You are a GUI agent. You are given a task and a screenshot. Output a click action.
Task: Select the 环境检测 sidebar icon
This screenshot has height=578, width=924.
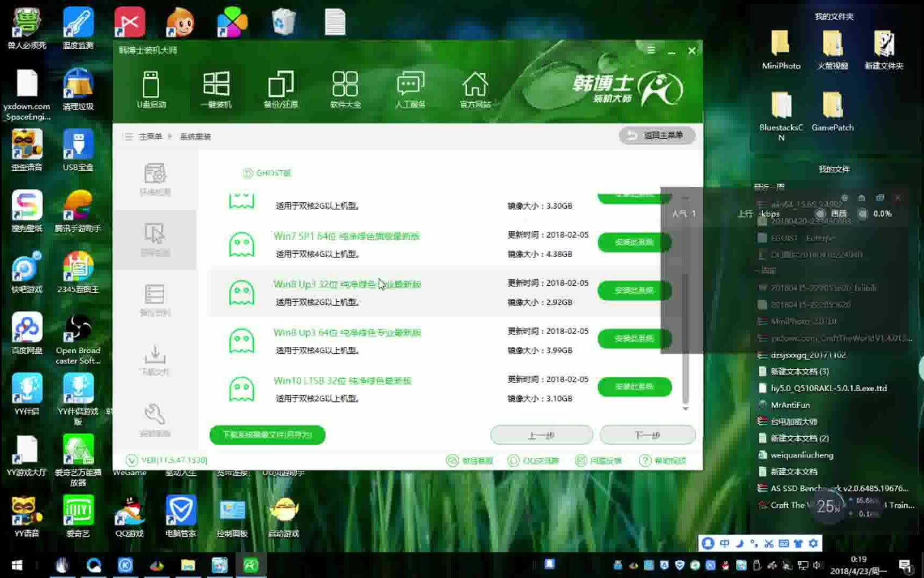click(x=155, y=179)
